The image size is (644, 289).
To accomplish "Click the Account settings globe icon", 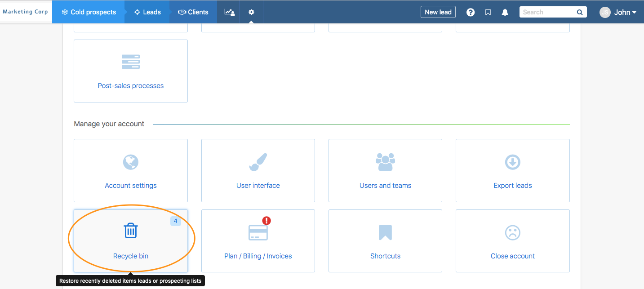I will pyautogui.click(x=131, y=162).
